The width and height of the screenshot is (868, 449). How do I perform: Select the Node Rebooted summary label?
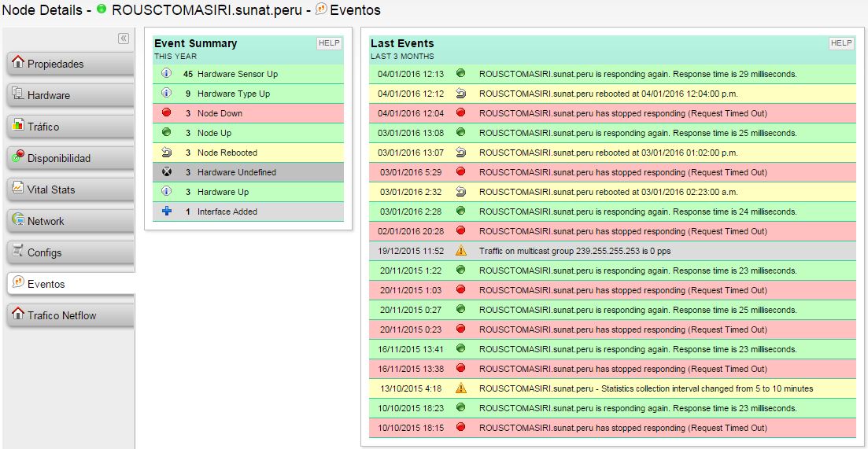tap(227, 153)
